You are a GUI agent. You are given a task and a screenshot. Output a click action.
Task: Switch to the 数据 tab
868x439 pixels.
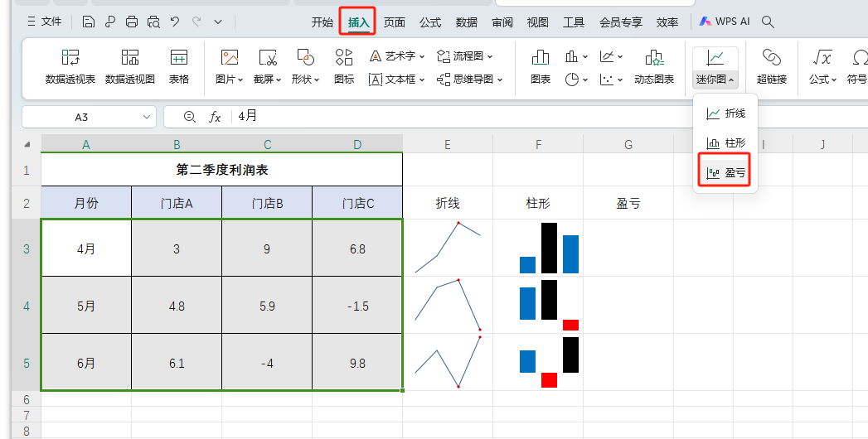(467, 22)
